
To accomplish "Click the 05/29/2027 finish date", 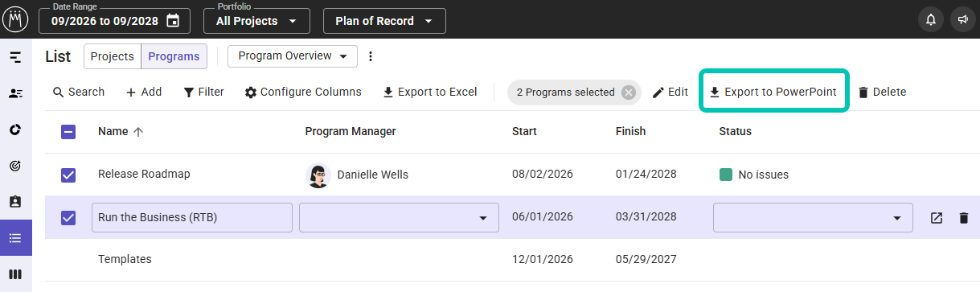I will click(646, 260).
